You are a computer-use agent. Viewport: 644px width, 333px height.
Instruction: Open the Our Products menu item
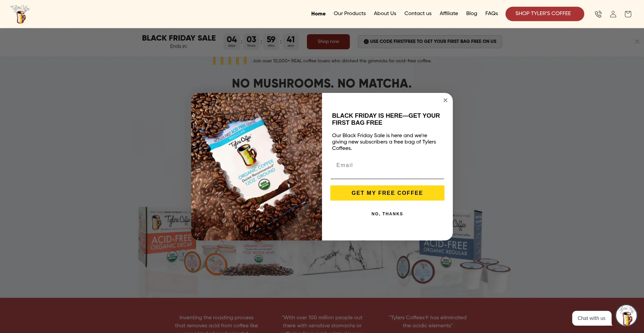tap(350, 13)
